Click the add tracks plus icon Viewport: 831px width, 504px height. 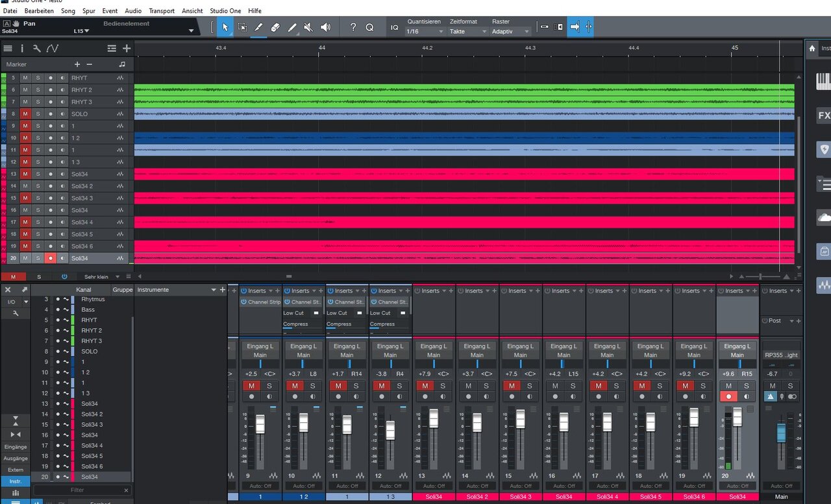pos(127,48)
